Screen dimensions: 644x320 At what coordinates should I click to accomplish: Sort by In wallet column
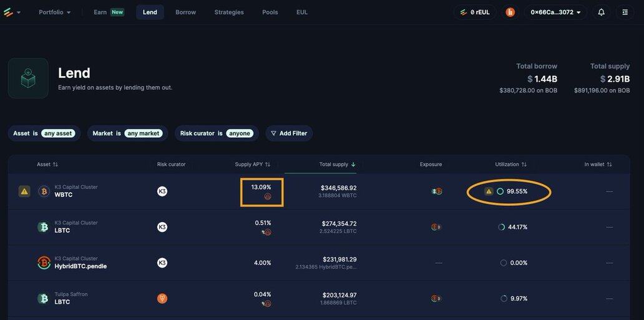598,164
